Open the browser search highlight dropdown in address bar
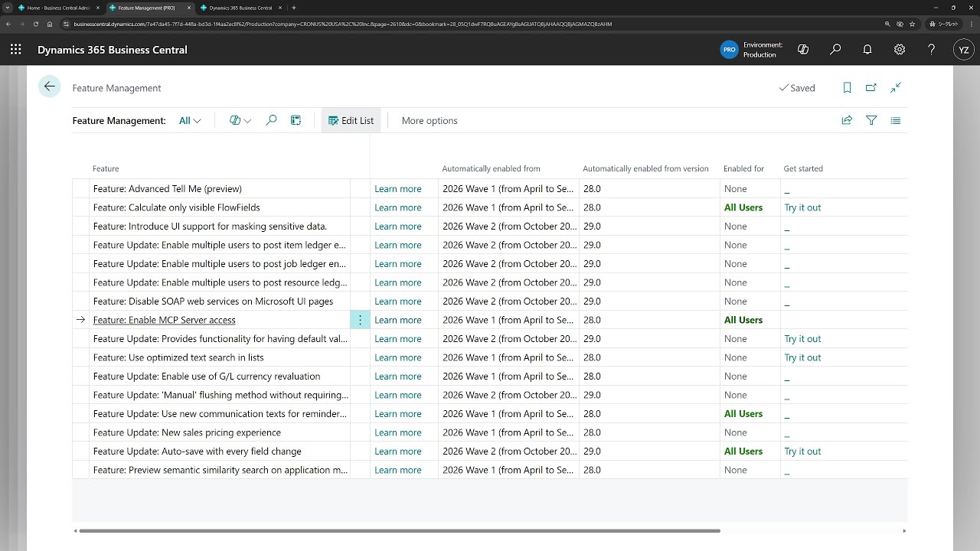The height and width of the screenshot is (551, 980). 887,24
